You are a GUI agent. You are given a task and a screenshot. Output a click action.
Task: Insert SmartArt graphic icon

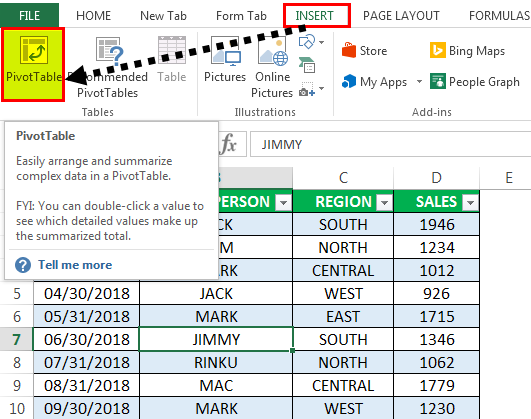[x=307, y=65]
